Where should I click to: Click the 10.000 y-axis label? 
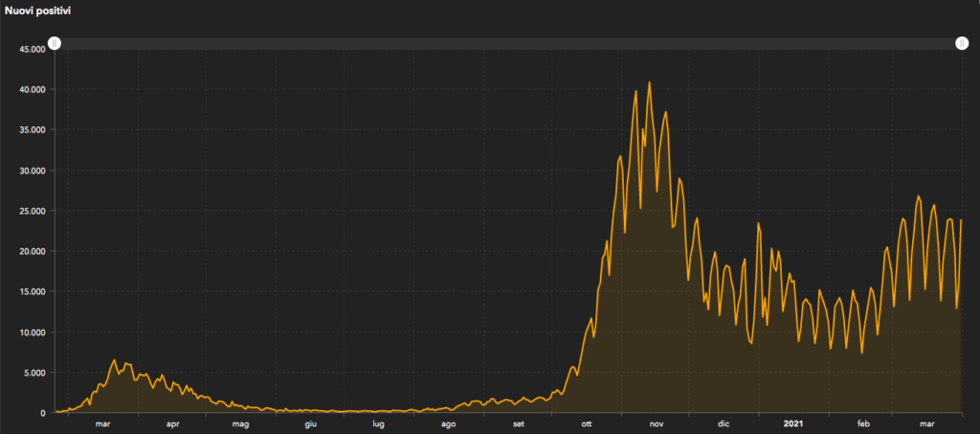click(32, 332)
